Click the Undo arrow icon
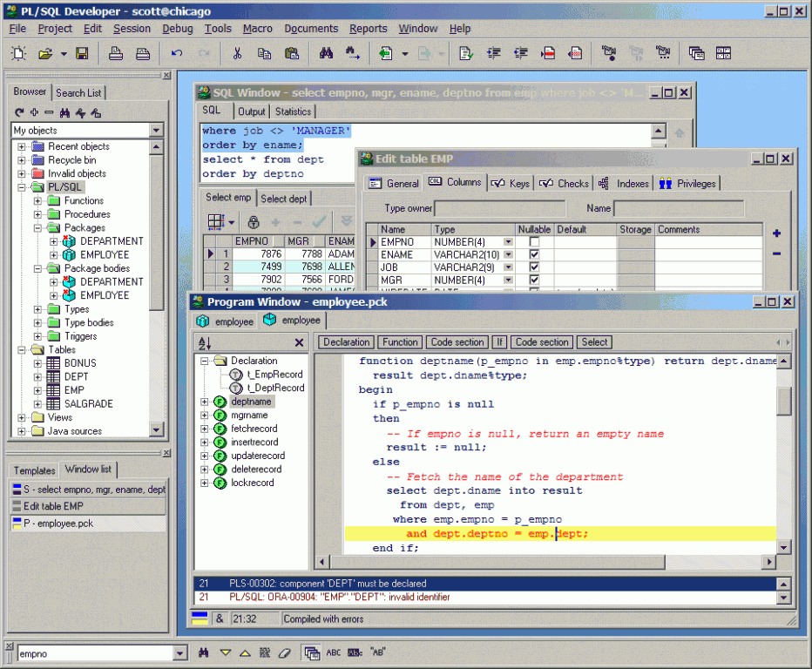 pos(177,53)
